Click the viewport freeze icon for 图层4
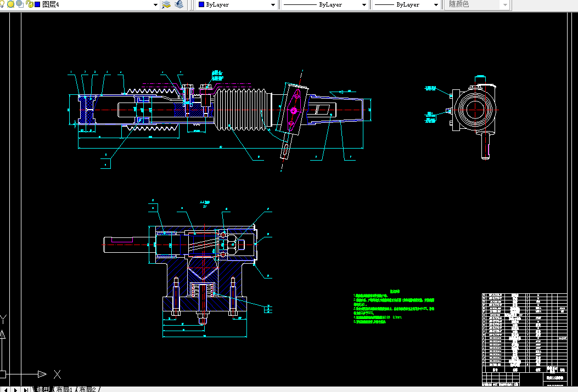Image resolution: width=578 pixels, height=392 pixels. click(x=20, y=4)
